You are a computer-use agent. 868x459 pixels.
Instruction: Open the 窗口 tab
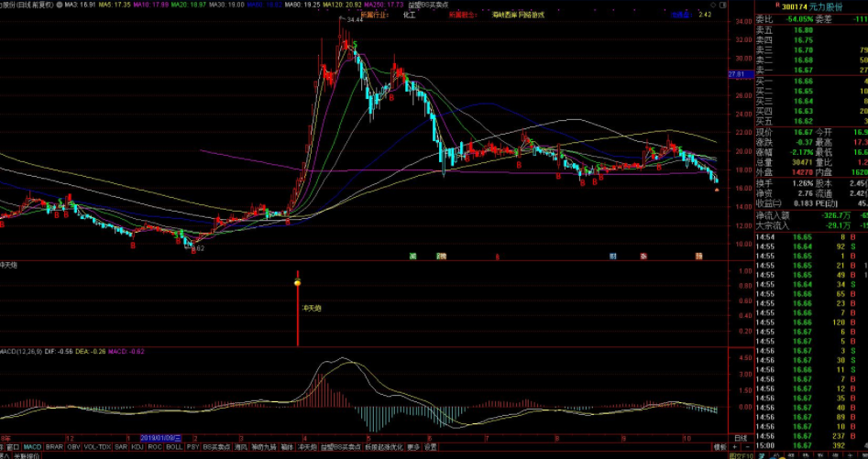[x=15, y=447]
